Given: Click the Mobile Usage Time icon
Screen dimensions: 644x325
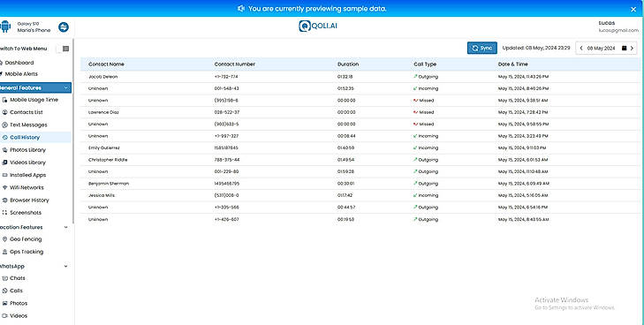Looking at the screenshot, I should pyautogui.click(x=5, y=100).
